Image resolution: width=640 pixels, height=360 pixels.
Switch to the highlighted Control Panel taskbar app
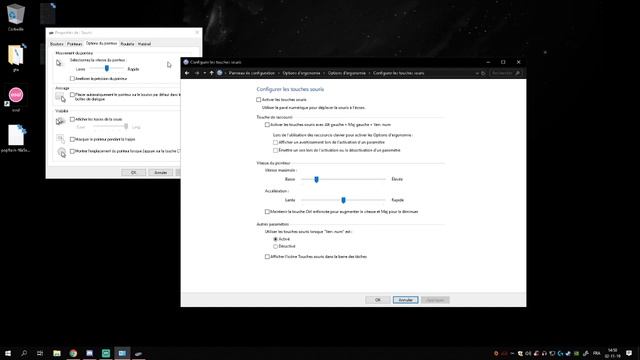click(122, 353)
